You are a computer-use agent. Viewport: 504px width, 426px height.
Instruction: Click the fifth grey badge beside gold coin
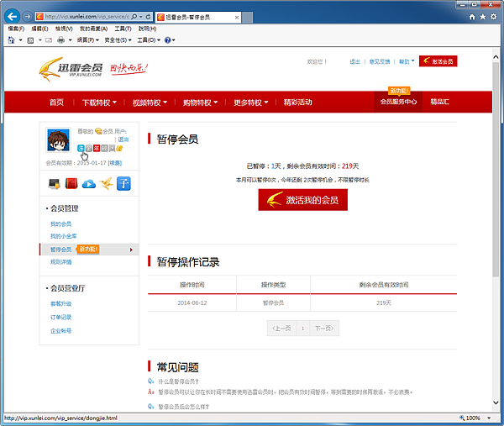pos(112,148)
